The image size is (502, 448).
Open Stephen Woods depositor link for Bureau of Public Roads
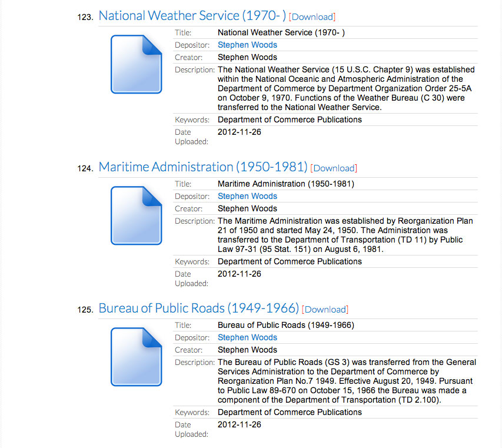(x=247, y=337)
